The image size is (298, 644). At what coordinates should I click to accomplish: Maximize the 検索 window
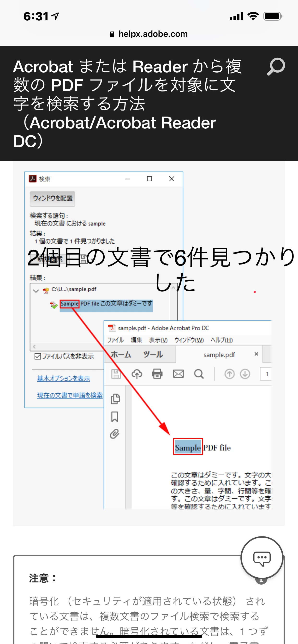coord(149,179)
